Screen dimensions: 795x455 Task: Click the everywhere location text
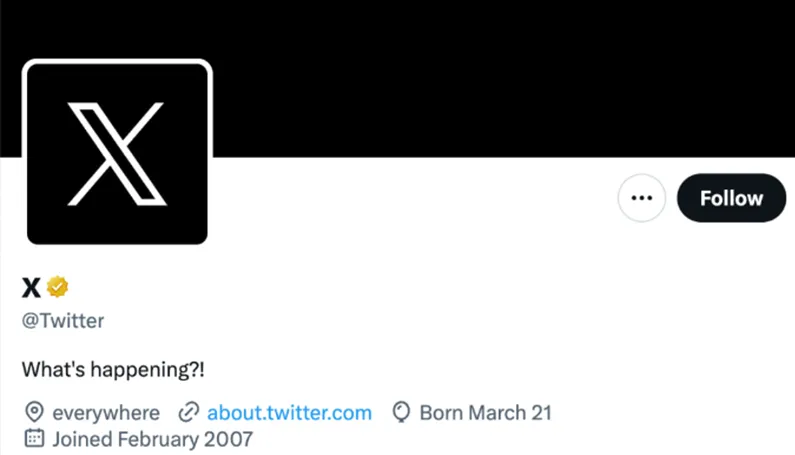pyautogui.click(x=106, y=413)
